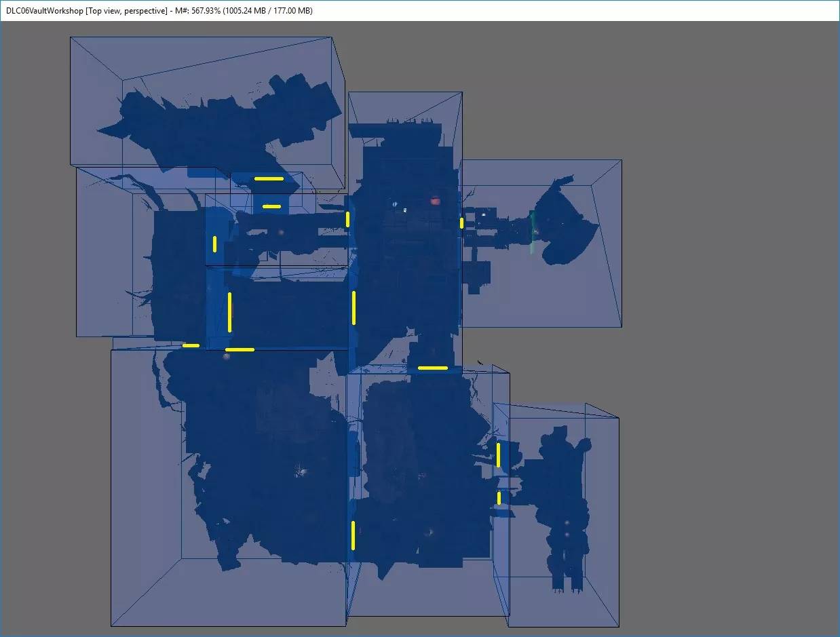Viewport: 840px width, 637px height.
Task: Pick the yellow portal marker left of the green plane
Action: click(461, 223)
